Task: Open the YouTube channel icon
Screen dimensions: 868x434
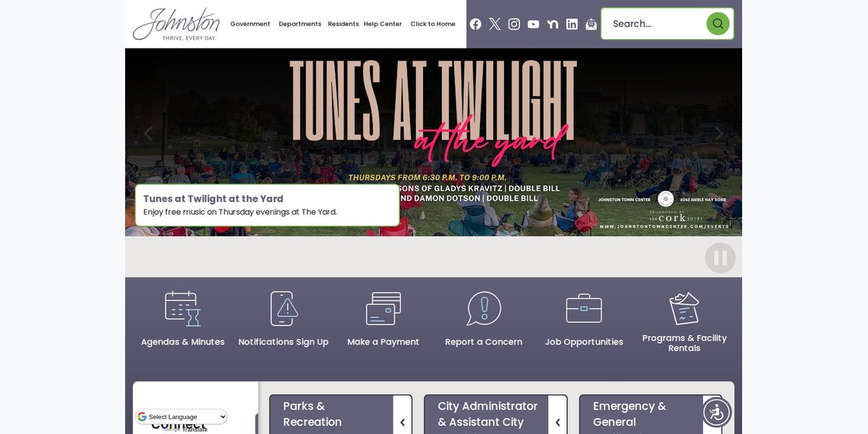Action: click(x=533, y=24)
